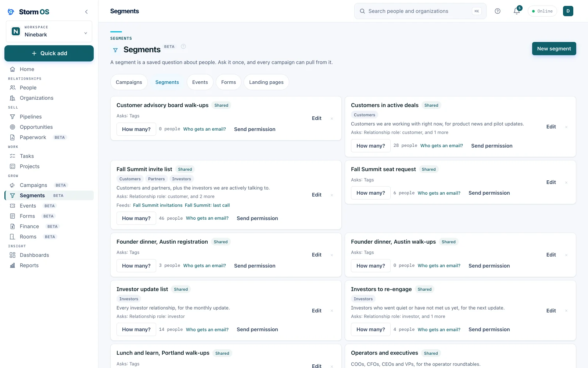This screenshot has height=368, width=588.
Task: Select Segments in the sidebar
Action: pyautogui.click(x=49, y=195)
